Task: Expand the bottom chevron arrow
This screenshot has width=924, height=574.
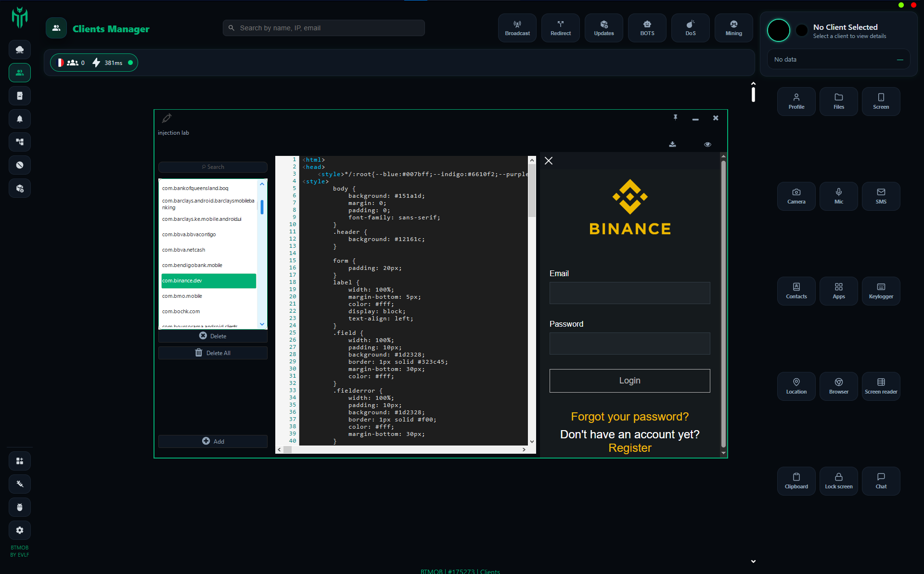Action: coord(753,561)
